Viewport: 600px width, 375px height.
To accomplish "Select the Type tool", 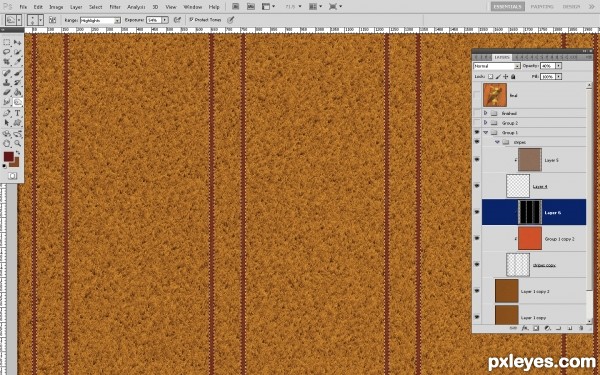I will tap(18, 113).
